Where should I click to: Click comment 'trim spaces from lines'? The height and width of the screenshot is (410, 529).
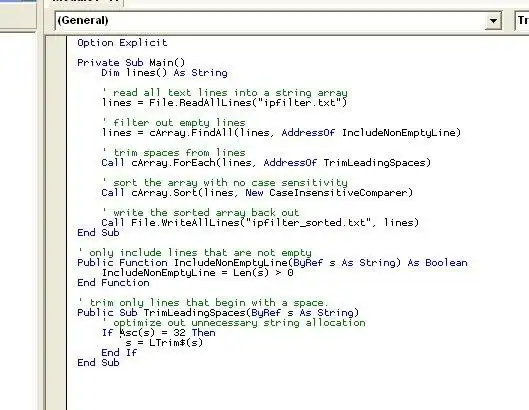(174, 153)
